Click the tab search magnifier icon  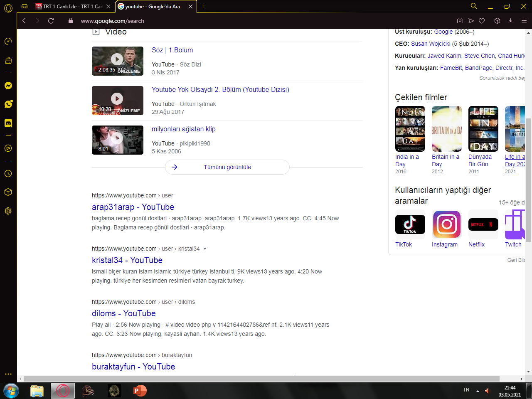coord(474,6)
